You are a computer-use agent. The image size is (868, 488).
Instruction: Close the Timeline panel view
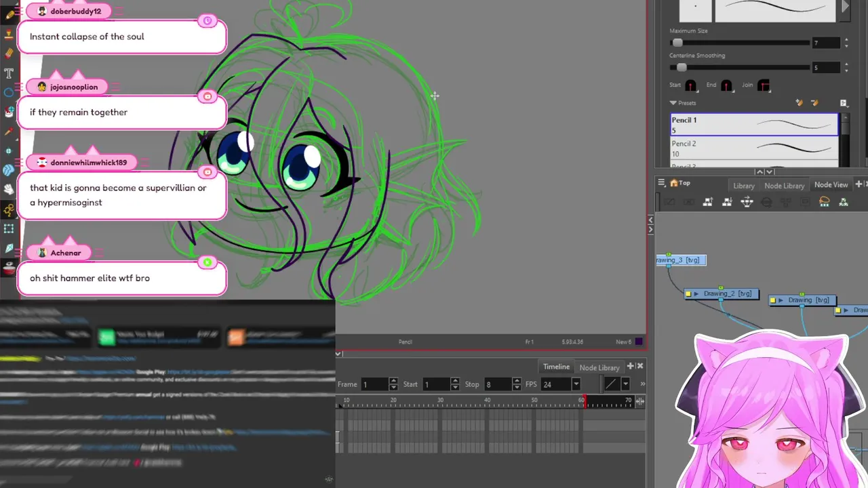point(640,366)
